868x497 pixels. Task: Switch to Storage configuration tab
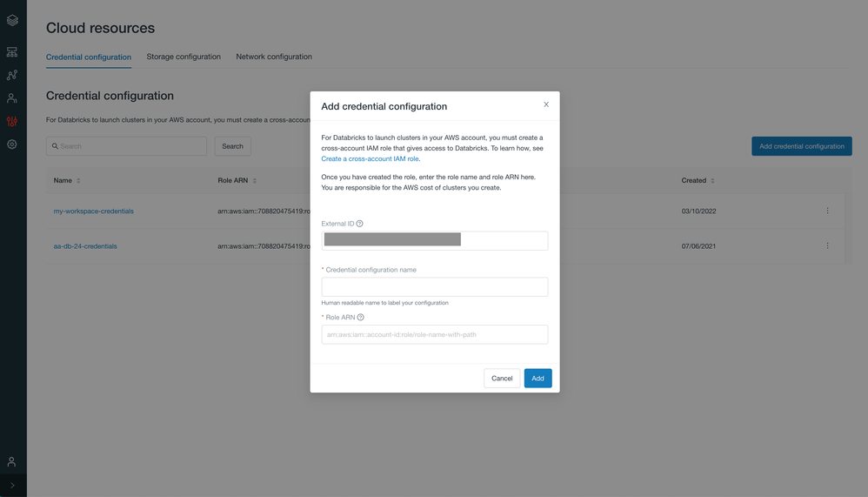[184, 57]
